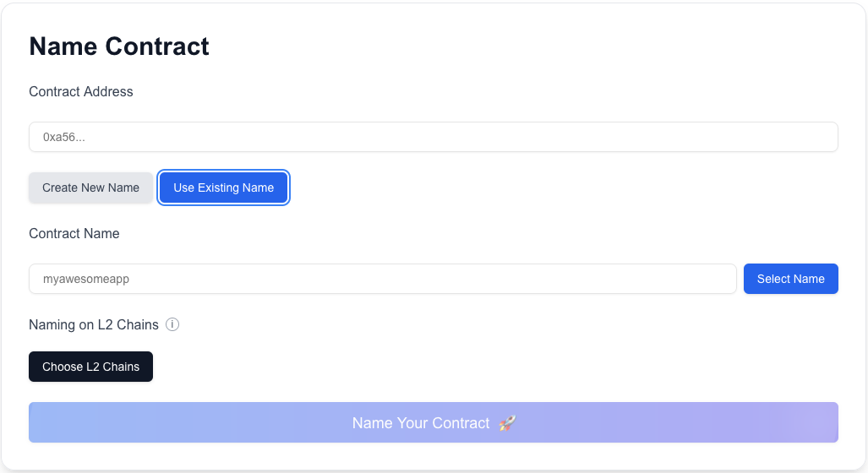The image size is (868, 473).
Task: Click the myawesomeapp placeholder text
Action: pyautogui.click(x=86, y=279)
